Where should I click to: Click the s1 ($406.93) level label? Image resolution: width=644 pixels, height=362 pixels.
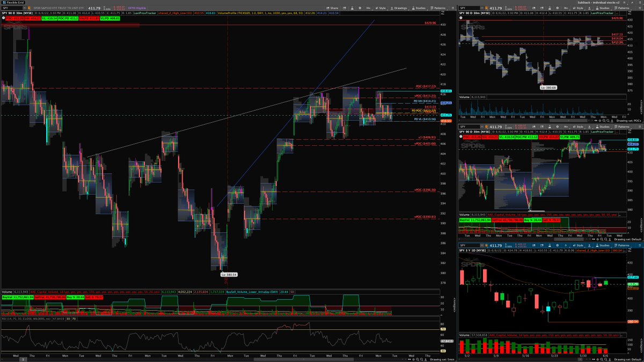(x=427, y=138)
